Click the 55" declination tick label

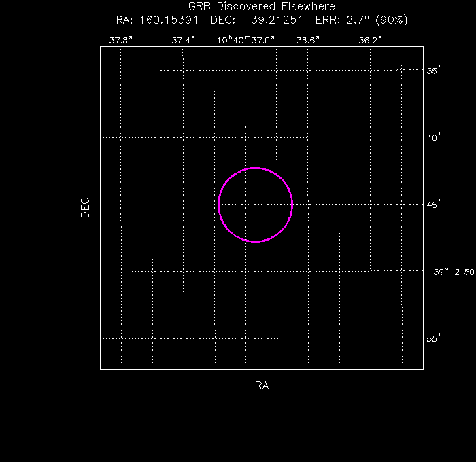tap(434, 338)
